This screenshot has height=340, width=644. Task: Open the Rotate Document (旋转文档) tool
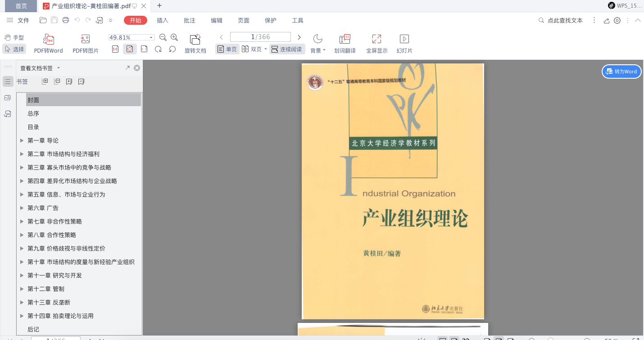pyautogui.click(x=195, y=44)
